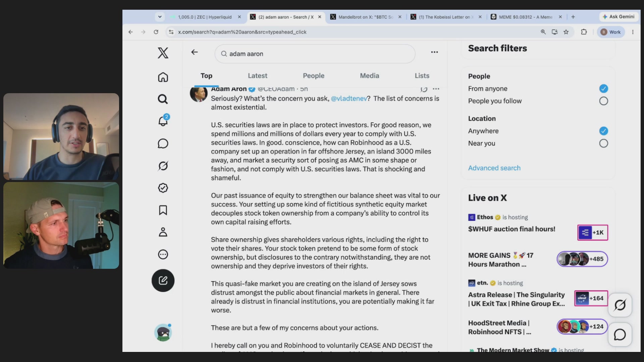Click Grok explain icon on Adam Aron post

pyautogui.click(x=424, y=89)
